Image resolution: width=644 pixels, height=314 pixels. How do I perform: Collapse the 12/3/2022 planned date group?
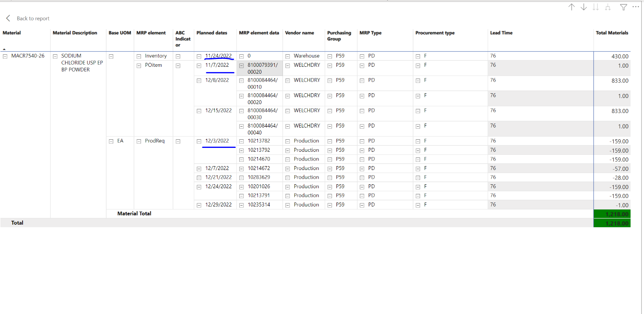click(199, 141)
